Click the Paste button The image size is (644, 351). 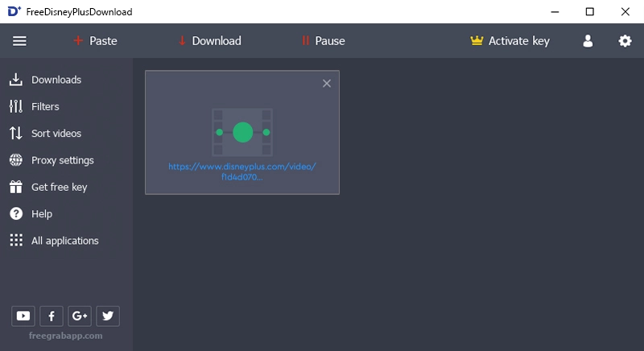(95, 41)
